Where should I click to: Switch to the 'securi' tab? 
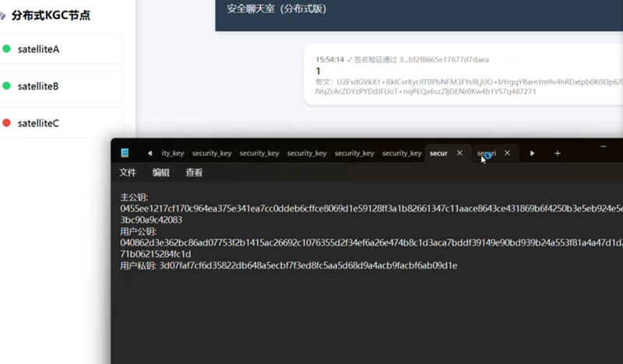[x=487, y=153]
